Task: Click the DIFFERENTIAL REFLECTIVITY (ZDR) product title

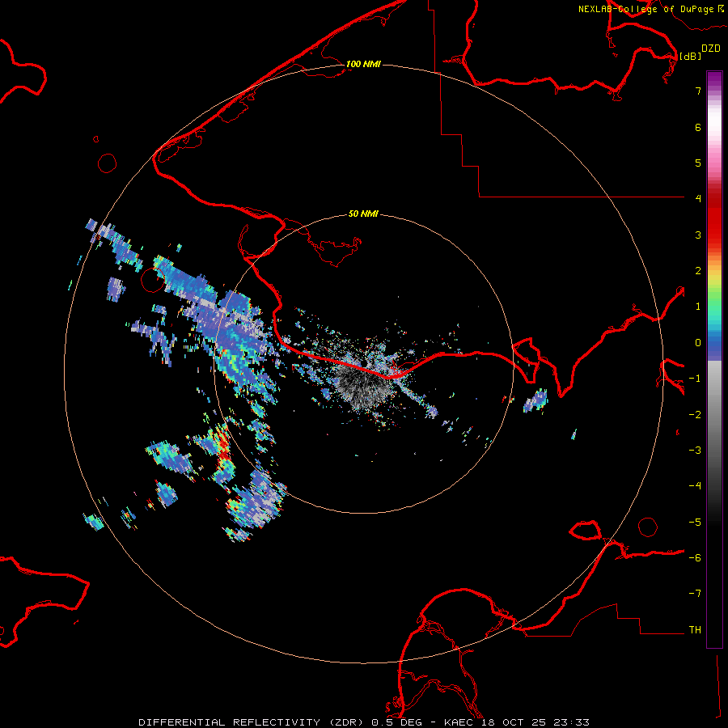Action: (252, 722)
